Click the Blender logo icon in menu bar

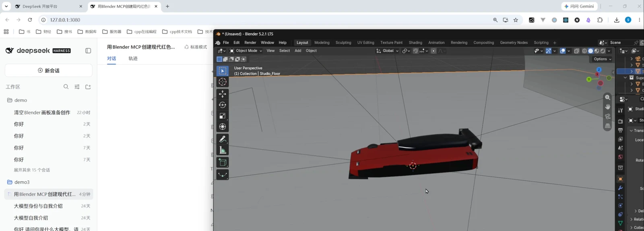tap(218, 43)
